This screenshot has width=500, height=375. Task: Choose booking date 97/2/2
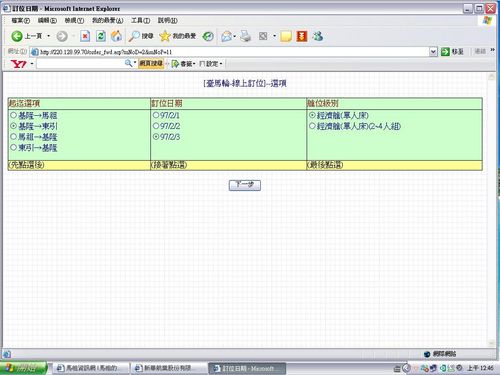tap(156, 126)
